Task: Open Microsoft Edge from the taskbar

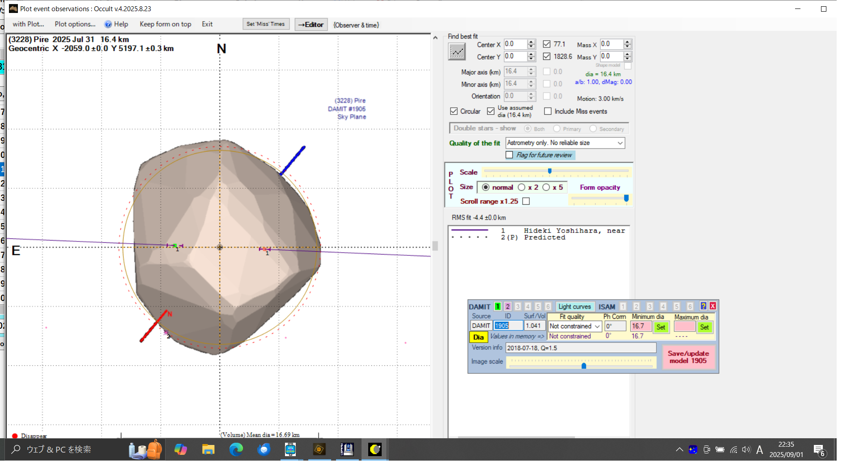Action: tap(236, 449)
